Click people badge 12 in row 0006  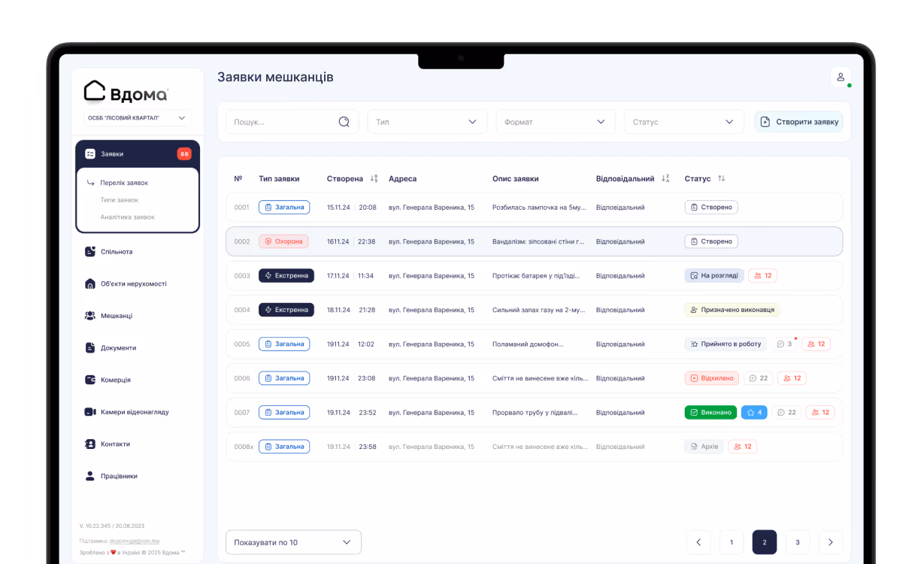792,378
